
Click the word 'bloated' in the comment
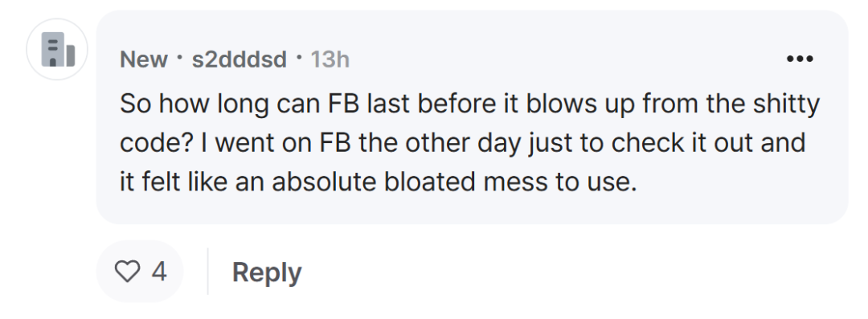(429, 182)
